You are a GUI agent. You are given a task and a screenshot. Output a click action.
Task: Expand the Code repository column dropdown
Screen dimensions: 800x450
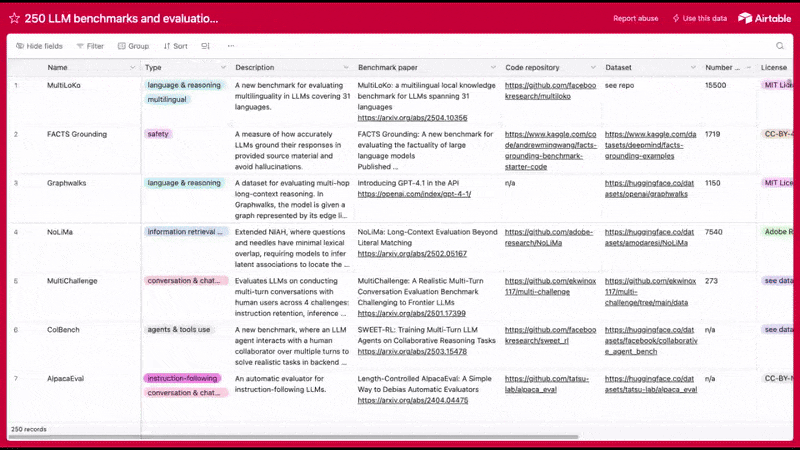click(x=593, y=67)
